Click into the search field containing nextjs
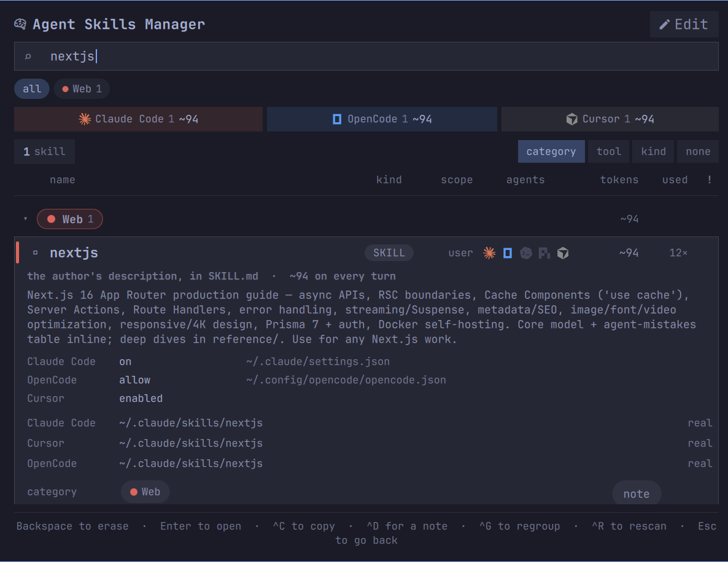Viewport: 728px width, 562px height. [366, 57]
